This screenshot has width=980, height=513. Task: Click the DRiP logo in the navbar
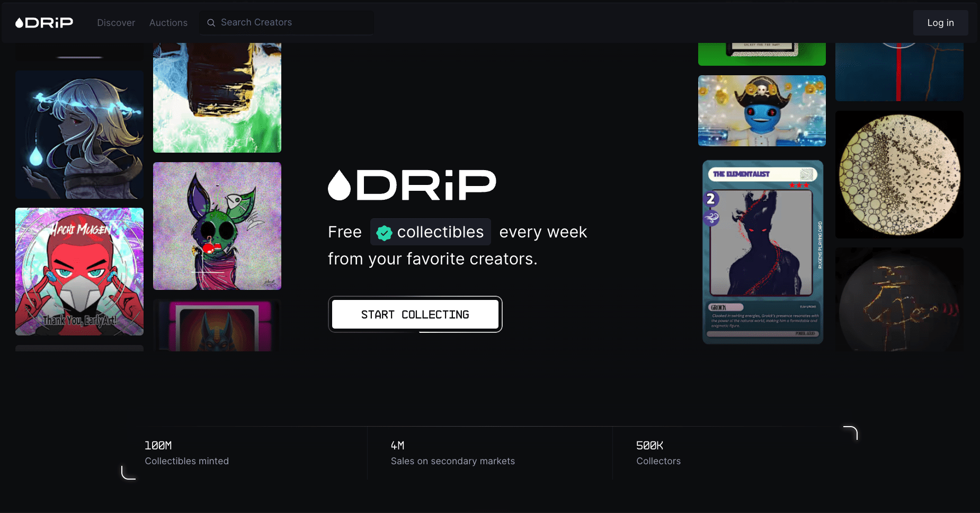(x=44, y=23)
